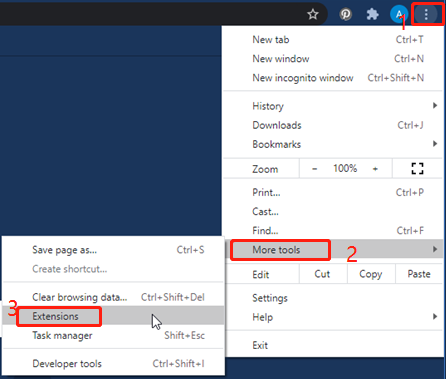Open Settings from the menu
Viewport: 446px width, 379px height.
333,298
